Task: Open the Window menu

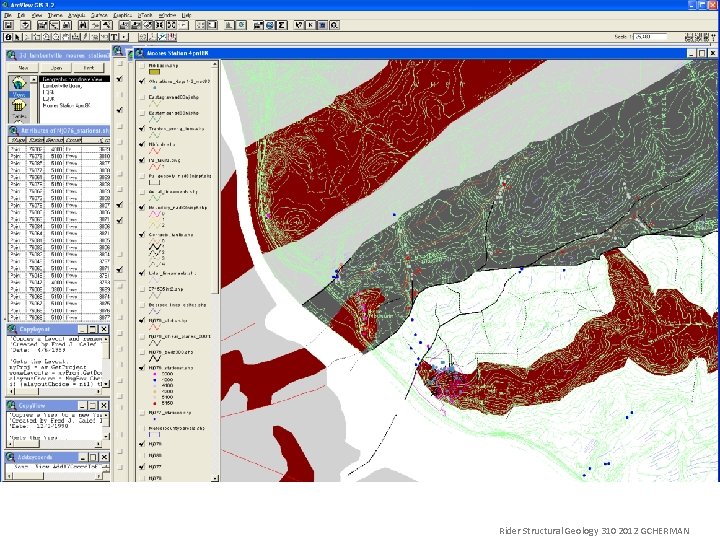Action: (x=167, y=15)
